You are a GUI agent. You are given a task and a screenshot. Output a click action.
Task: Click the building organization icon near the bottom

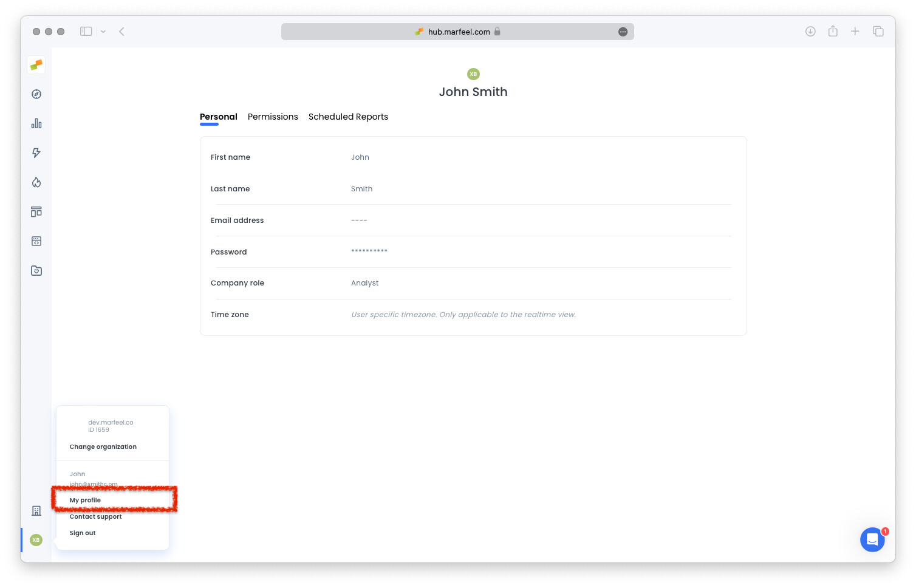click(x=36, y=511)
